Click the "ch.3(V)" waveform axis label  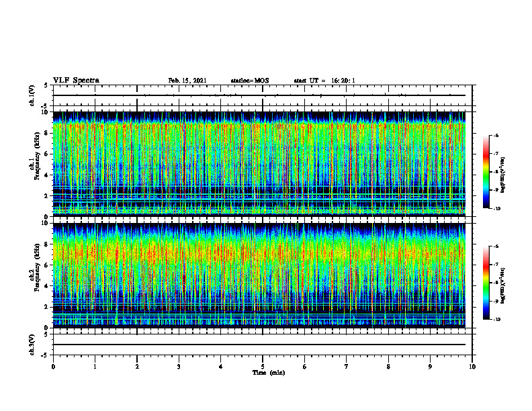[x=32, y=345]
